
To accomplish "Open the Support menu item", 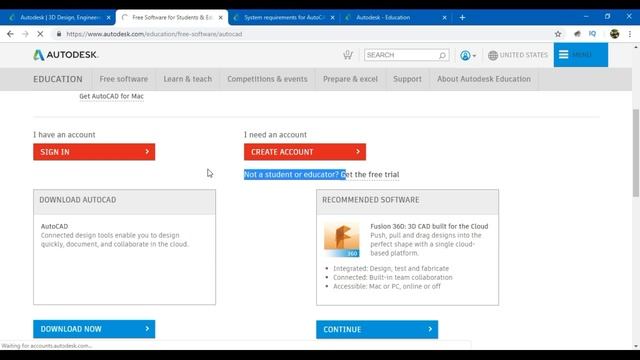I will tap(407, 79).
